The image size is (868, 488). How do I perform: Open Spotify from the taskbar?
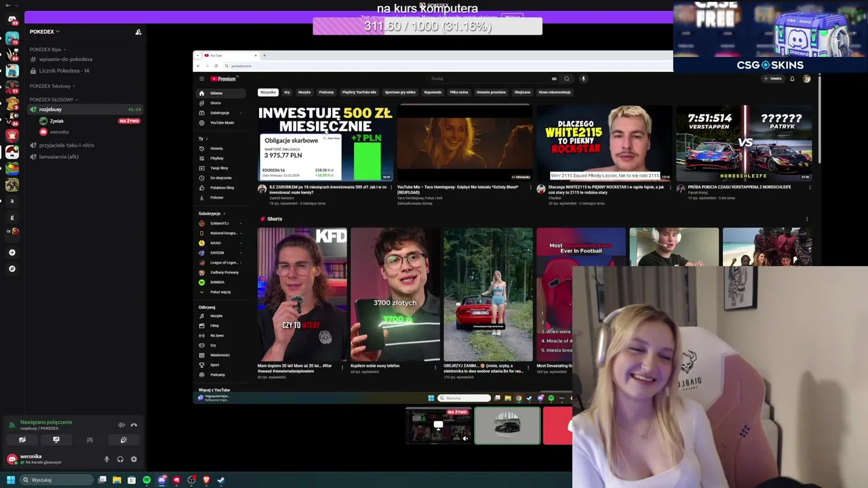click(x=146, y=480)
